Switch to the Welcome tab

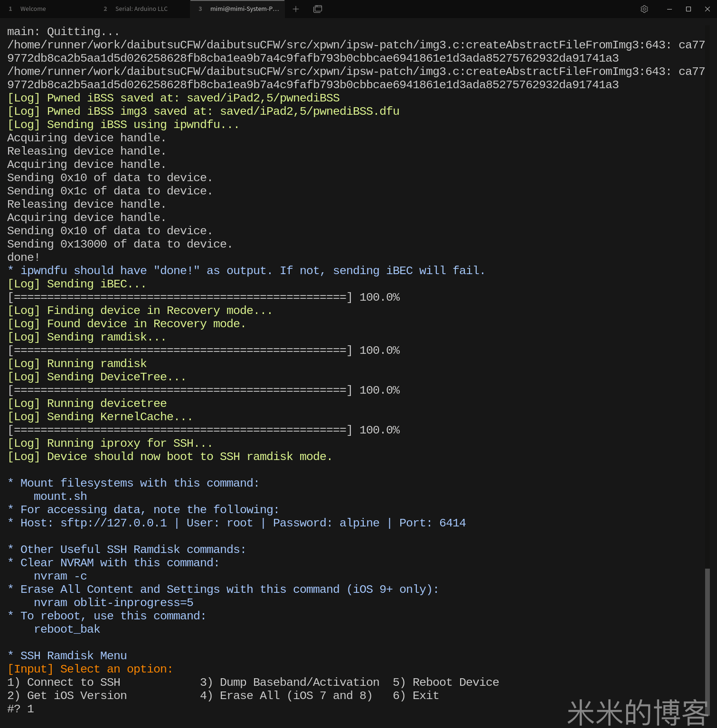33,9
